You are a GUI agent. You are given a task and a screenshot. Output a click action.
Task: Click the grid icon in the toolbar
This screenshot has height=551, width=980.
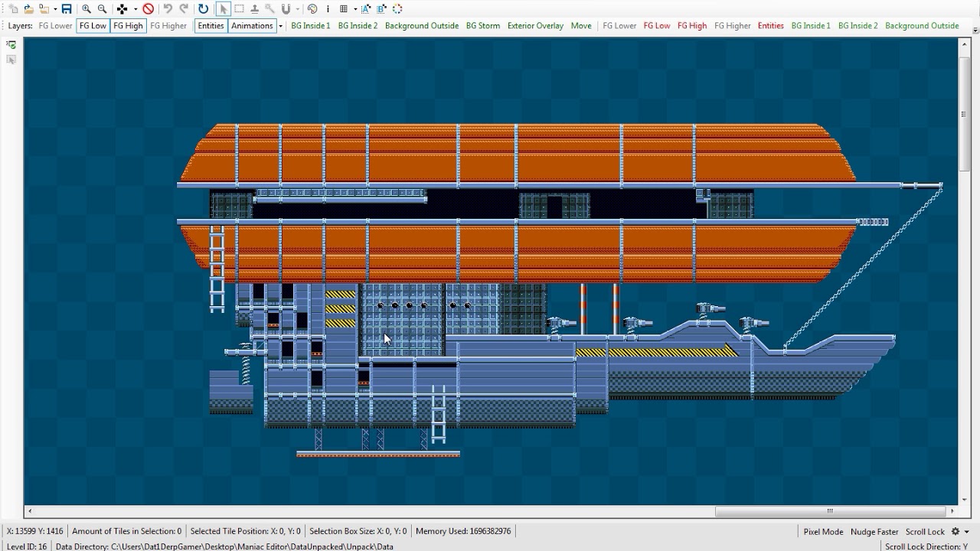[344, 9]
